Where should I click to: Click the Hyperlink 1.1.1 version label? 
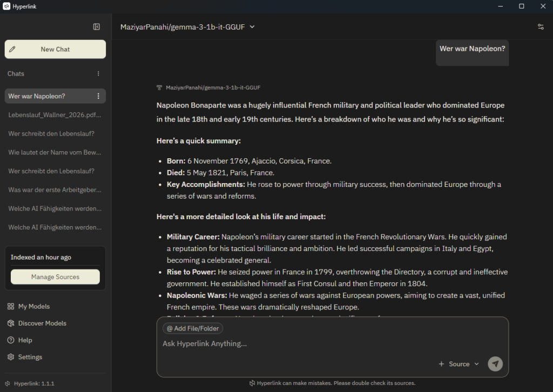click(33, 383)
